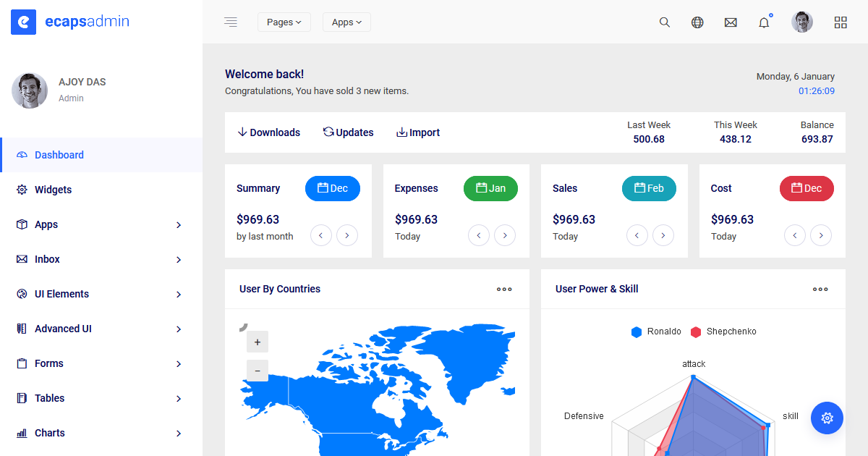Zoom in on the countries map
The height and width of the screenshot is (456, 868).
(x=257, y=342)
